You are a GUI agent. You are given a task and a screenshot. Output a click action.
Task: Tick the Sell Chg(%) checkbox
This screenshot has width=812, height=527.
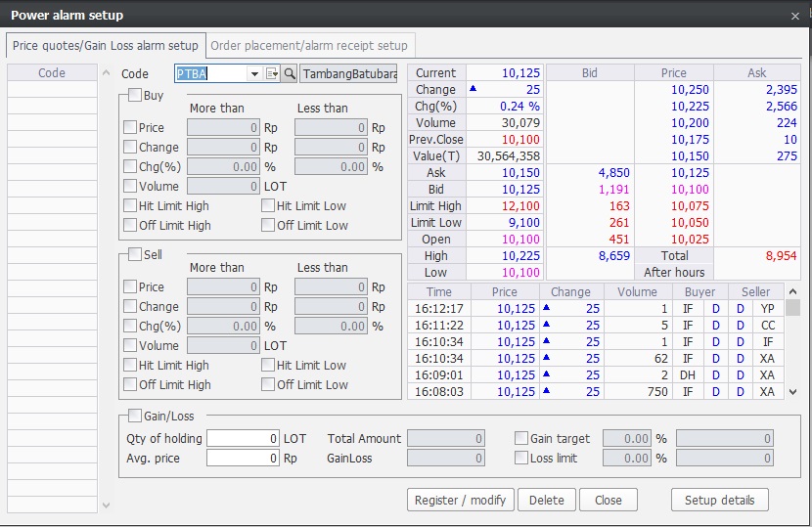[x=130, y=327]
